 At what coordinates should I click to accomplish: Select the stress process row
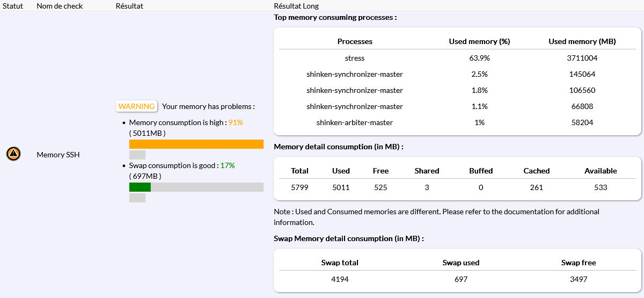355,58
